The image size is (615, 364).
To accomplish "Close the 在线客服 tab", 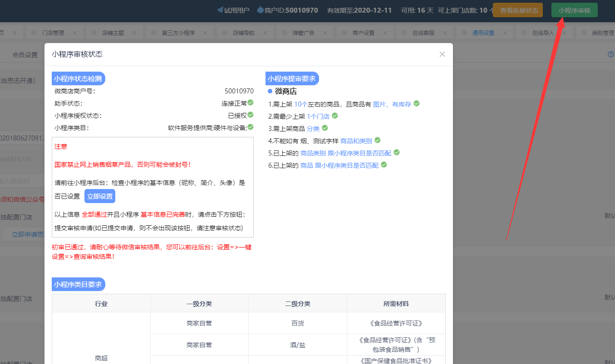I will click(445, 33).
